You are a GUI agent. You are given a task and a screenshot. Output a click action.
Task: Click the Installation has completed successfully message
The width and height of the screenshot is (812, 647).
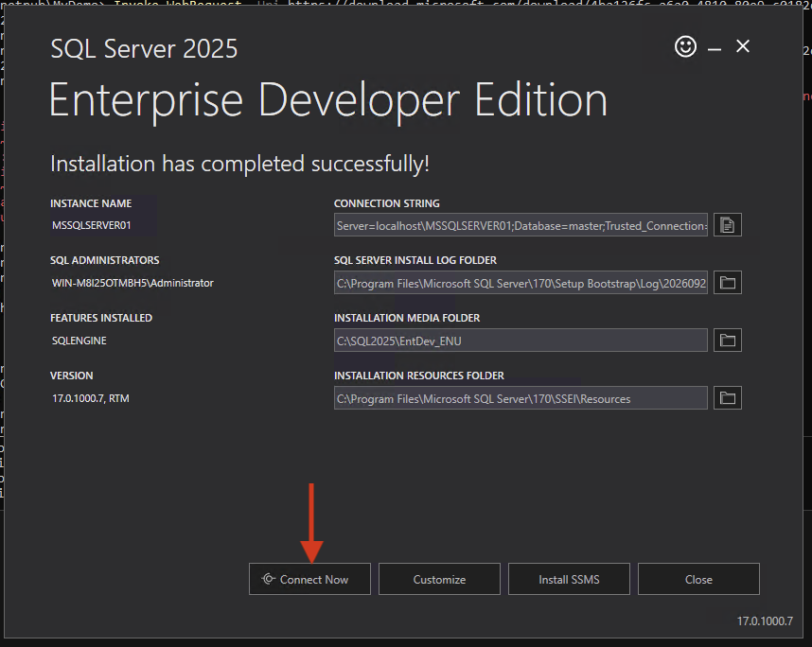(x=239, y=164)
